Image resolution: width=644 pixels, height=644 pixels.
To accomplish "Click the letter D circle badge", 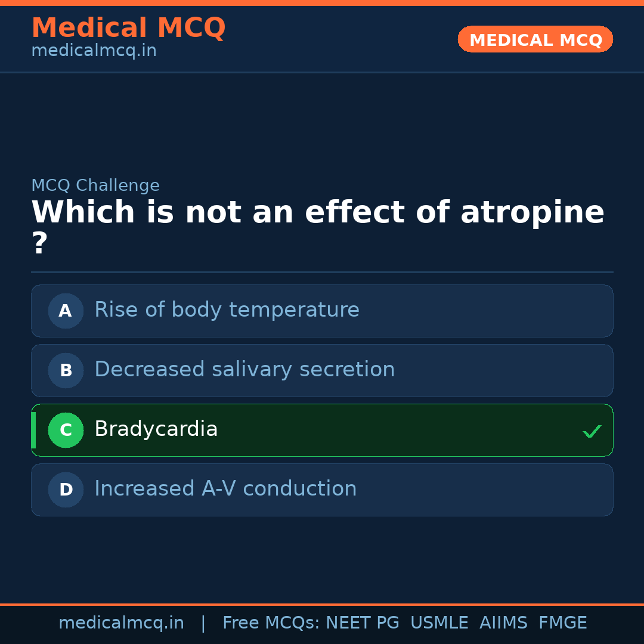I will coord(66,490).
